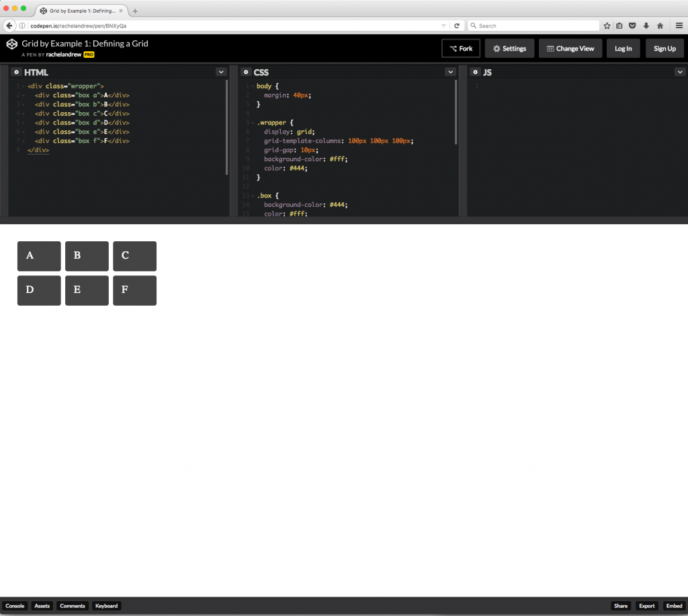Open HTML editor settings gear

click(16, 72)
